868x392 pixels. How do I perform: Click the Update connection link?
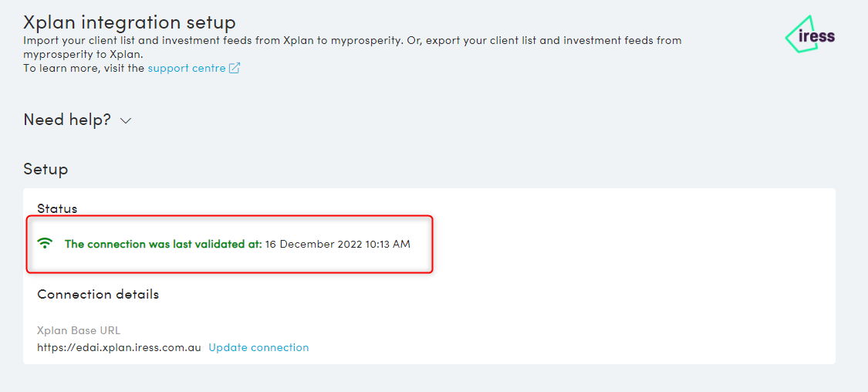[x=258, y=347]
